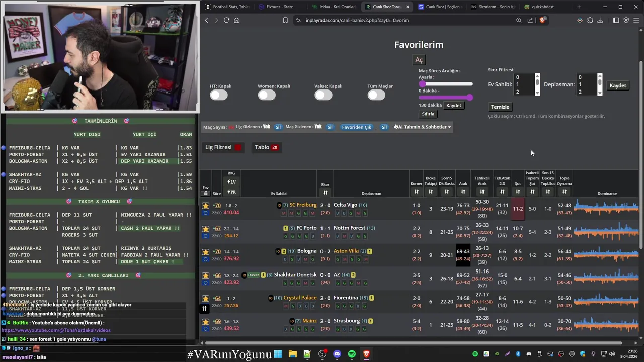Open the browser hamburger menu
The image size is (644, 362).
[636, 20]
